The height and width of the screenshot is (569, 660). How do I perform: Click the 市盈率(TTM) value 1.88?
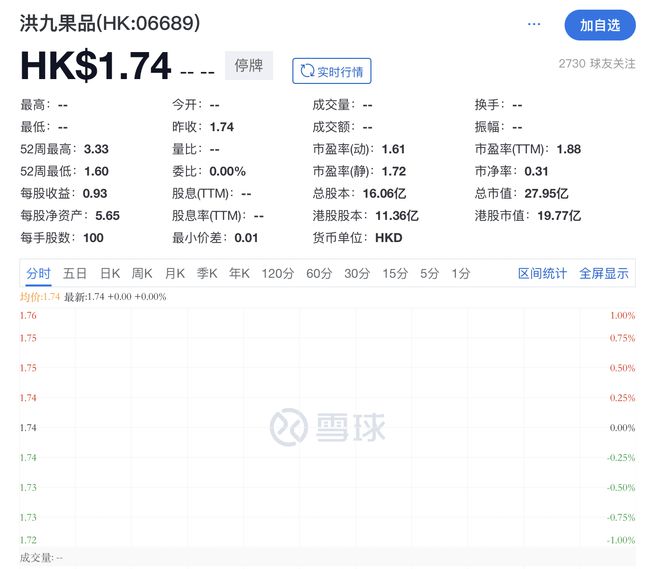click(x=569, y=149)
